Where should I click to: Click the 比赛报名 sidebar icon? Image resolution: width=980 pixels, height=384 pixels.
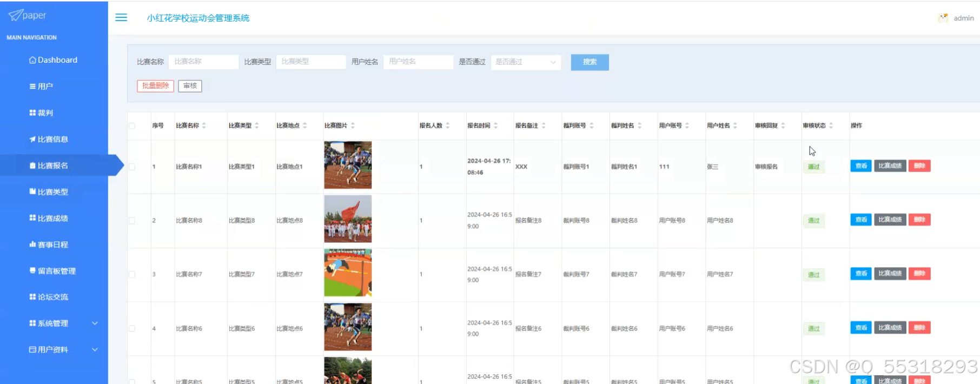pyautogui.click(x=32, y=165)
